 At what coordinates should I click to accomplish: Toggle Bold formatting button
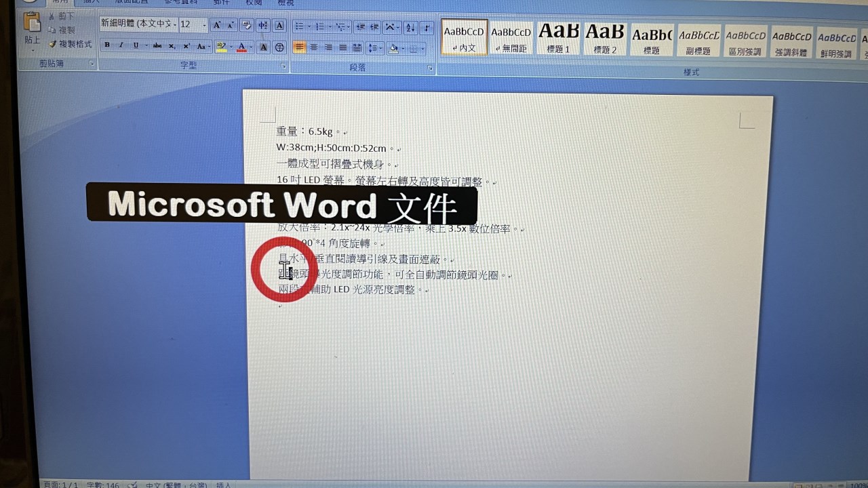(107, 45)
